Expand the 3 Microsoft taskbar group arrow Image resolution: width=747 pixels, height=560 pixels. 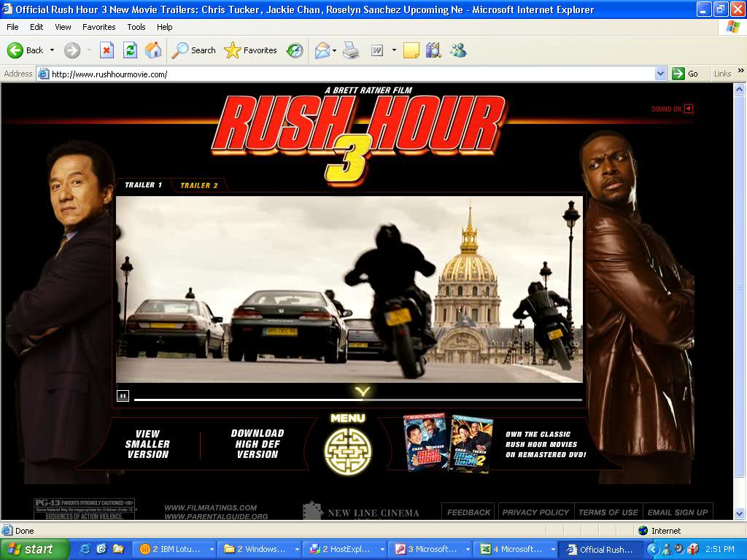point(468,550)
